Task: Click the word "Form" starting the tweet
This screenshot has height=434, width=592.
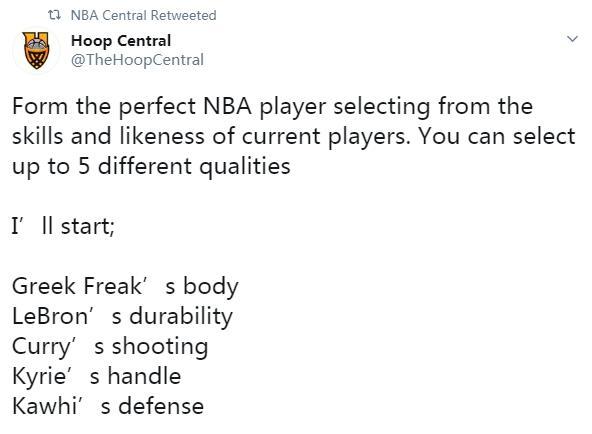Action: pos(40,106)
